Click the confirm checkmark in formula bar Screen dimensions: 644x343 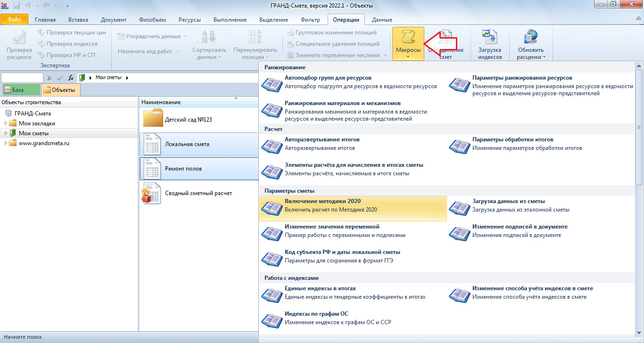coord(60,77)
